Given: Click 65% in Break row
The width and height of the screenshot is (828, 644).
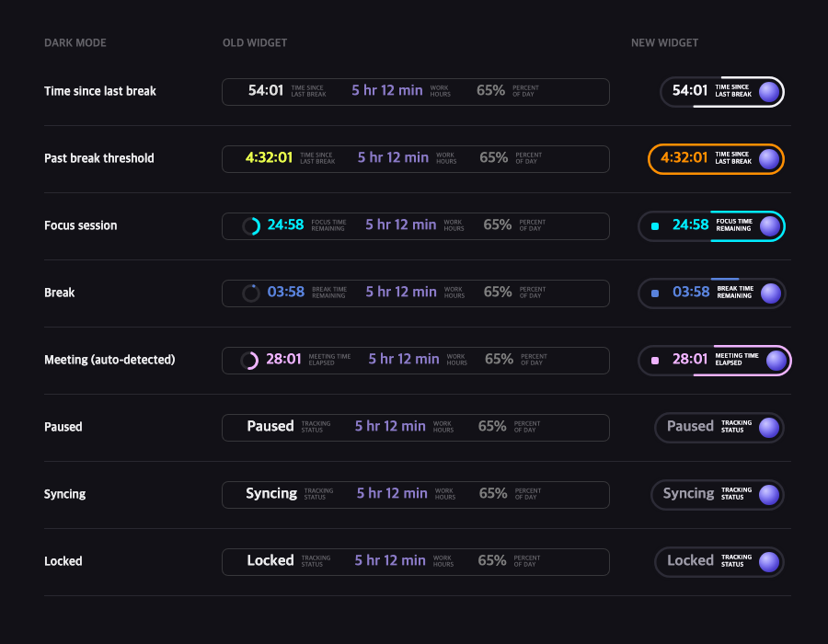Looking at the screenshot, I should [498, 292].
